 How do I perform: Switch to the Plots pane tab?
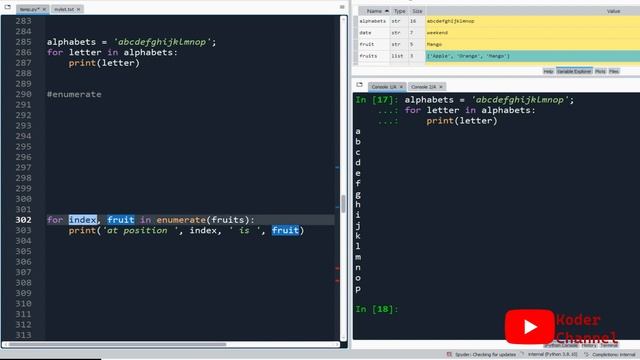click(600, 71)
